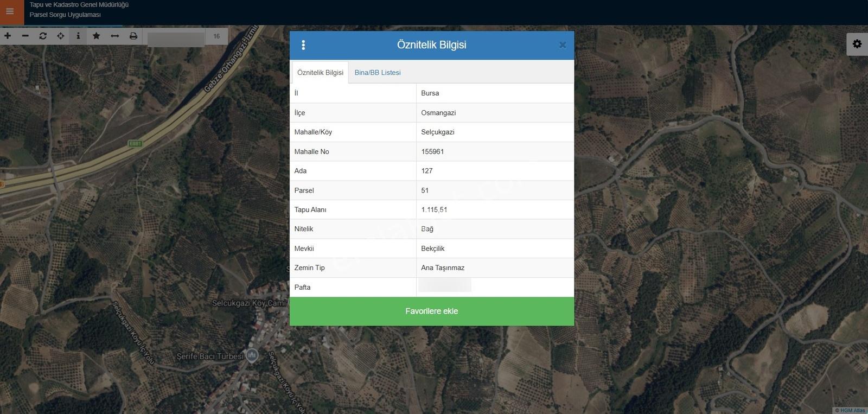Image resolution: width=868 pixels, height=414 pixels.
Task: Select the measure distance tool
Action: [114, 36]
